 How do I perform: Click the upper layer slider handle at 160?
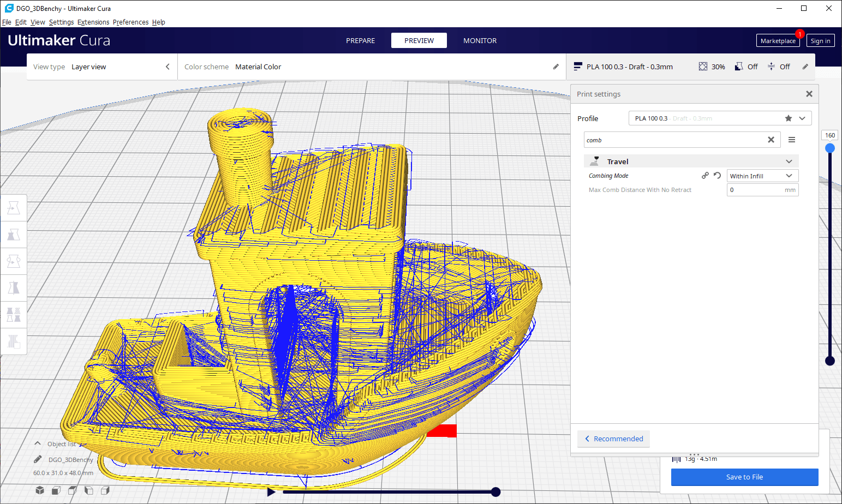[x=830, y=148]
